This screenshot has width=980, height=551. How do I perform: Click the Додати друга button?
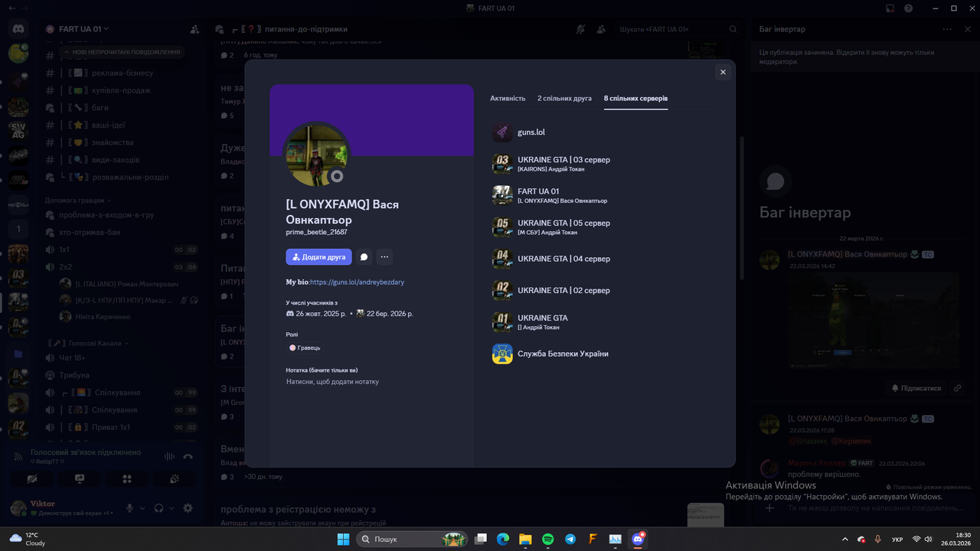pos(318,257)
